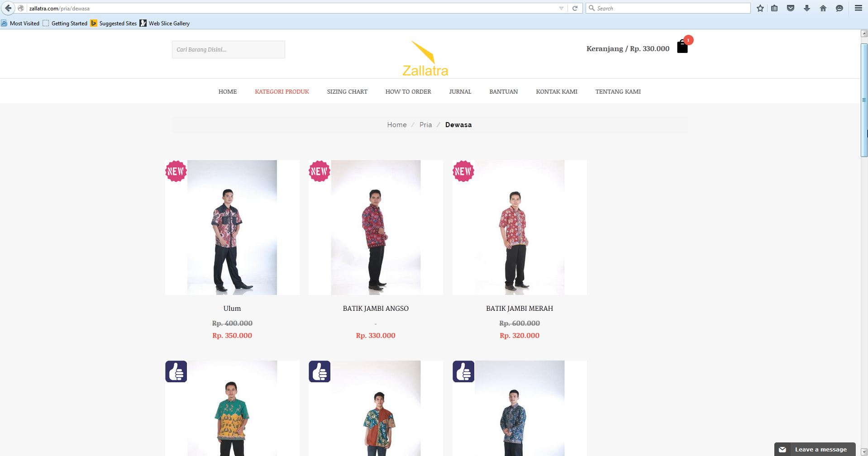
Task: Click Rp. 350.000 sale price
Action: click(x=232, y=336)
